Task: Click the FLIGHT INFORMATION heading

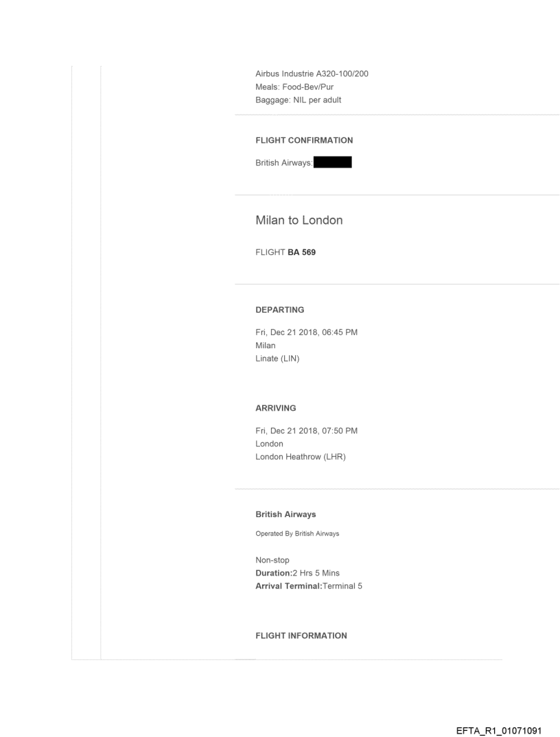Action: (x=301, y=635)
